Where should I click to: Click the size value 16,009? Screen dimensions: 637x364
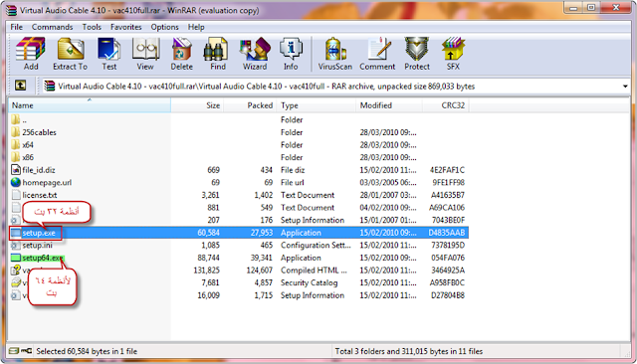pos(208,295)
